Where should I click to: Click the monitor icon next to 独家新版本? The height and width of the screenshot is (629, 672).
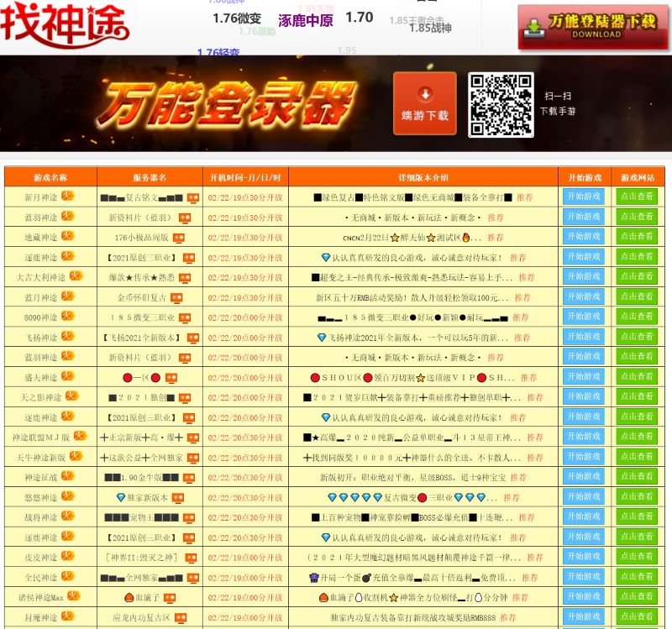[178, 498]
